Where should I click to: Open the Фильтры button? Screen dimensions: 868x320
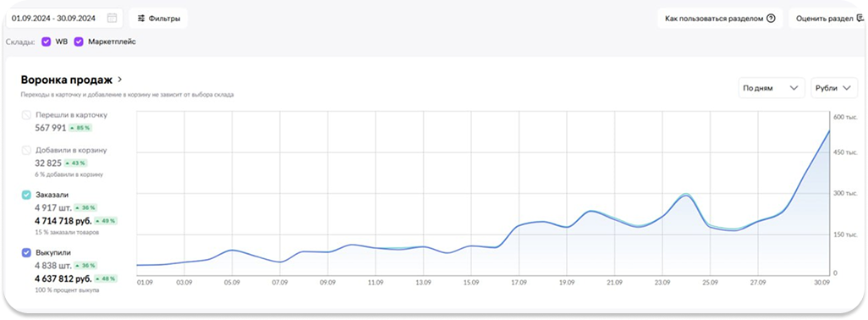tap(158, 19)
